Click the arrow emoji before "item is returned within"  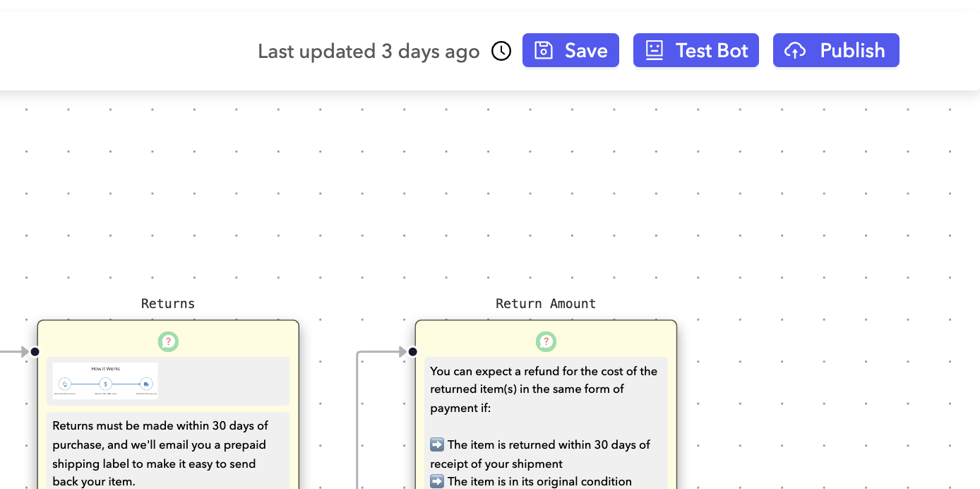(437, 444)
